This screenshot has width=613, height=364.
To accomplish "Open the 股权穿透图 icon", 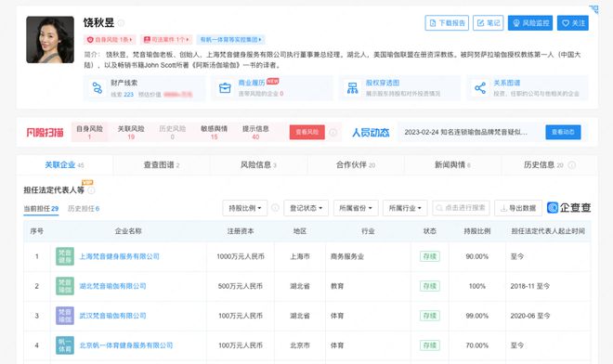I will pos(352,88).
